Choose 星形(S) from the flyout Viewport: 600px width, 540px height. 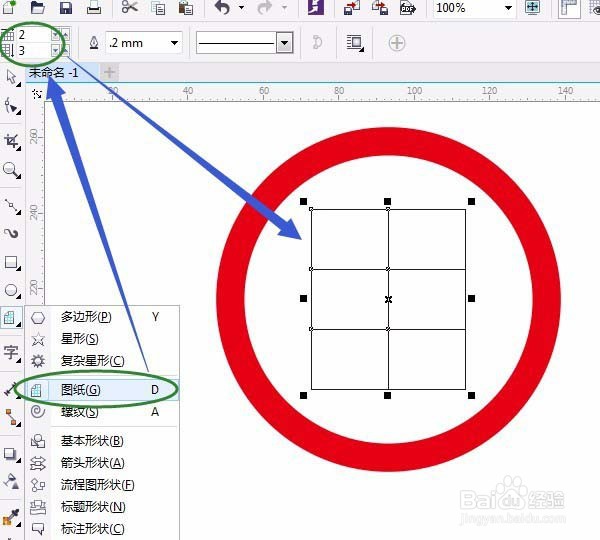pyautogui.click(x=102, y=339)
